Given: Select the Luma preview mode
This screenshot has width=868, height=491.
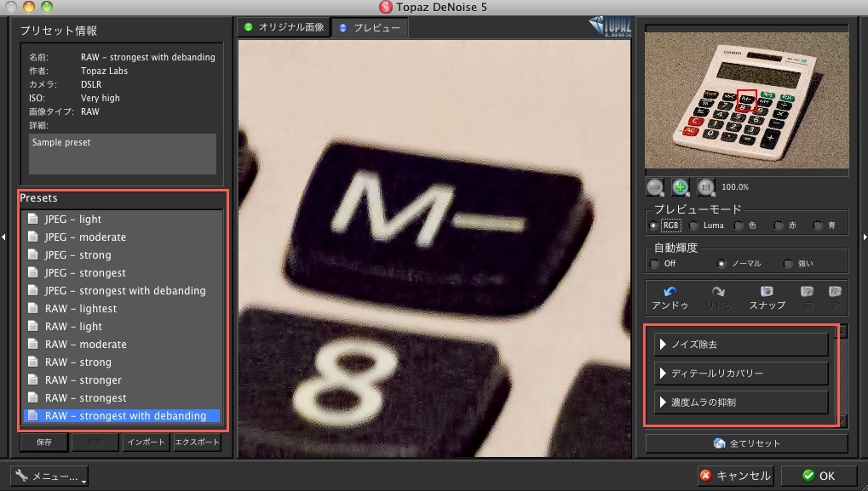Looking at the screenshot, I should (694, 226).
